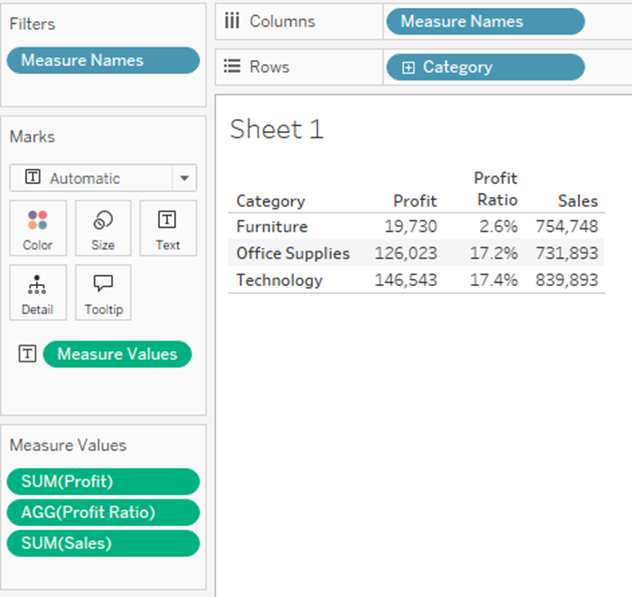Click the Sheet 1 title

[276, 129]
